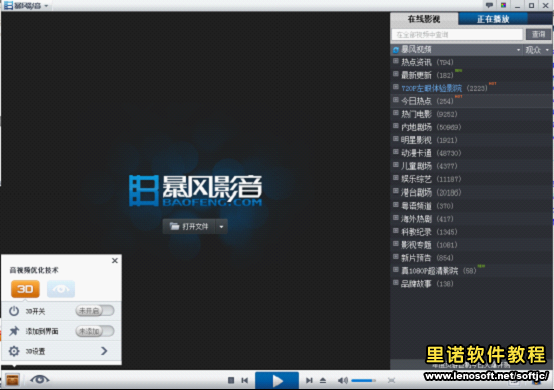Toggle the 添加到界面 switch

tap(95, 331)
